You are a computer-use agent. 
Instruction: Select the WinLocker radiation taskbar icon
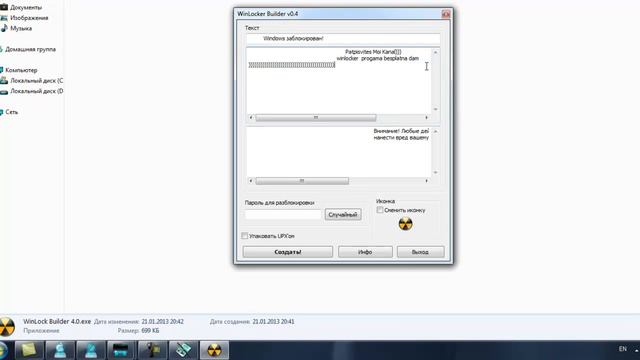tap(214, 350)
